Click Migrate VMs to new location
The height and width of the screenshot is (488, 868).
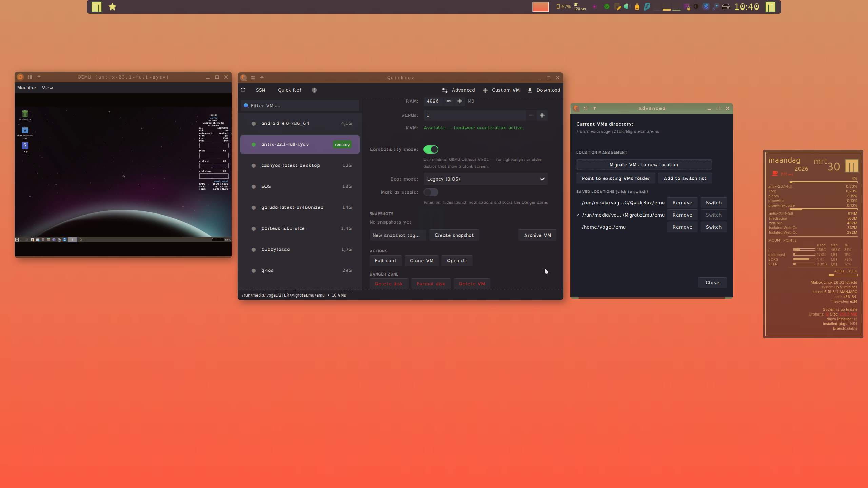644,165
